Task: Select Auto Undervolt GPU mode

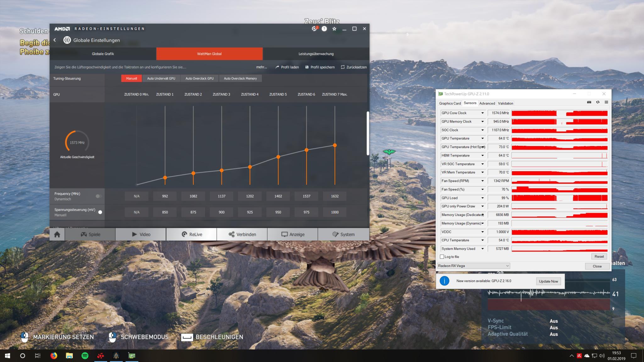Action: (x=161, y=79)
